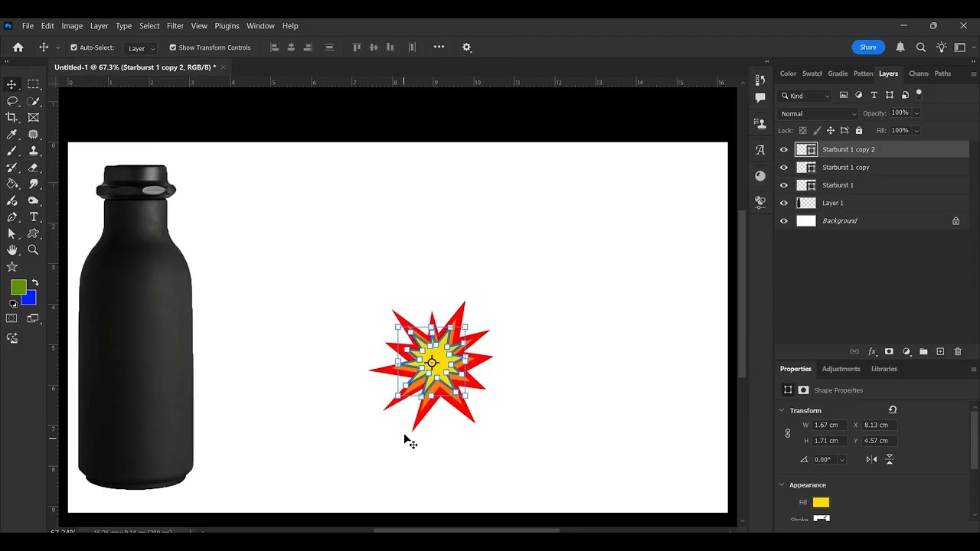Open the rotation angle dropdown
Image resolution: width=980 pixels, height=551 pixels.
point(841,460)
